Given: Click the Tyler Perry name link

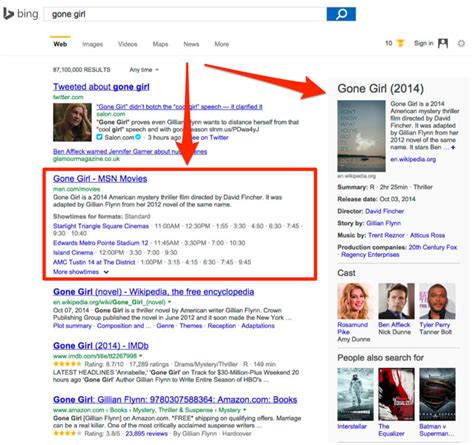Looking at the screenshot, I should point(435,324).
